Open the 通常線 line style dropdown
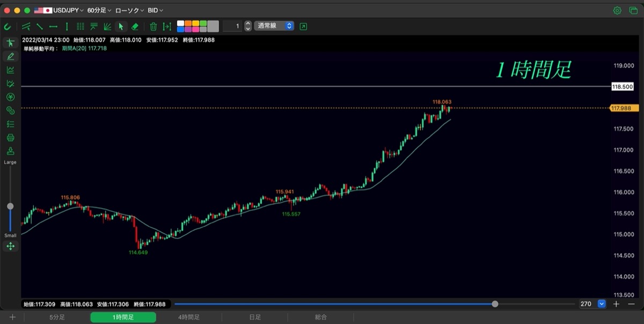This screenshot has height=324, width=644. (274, 26)
